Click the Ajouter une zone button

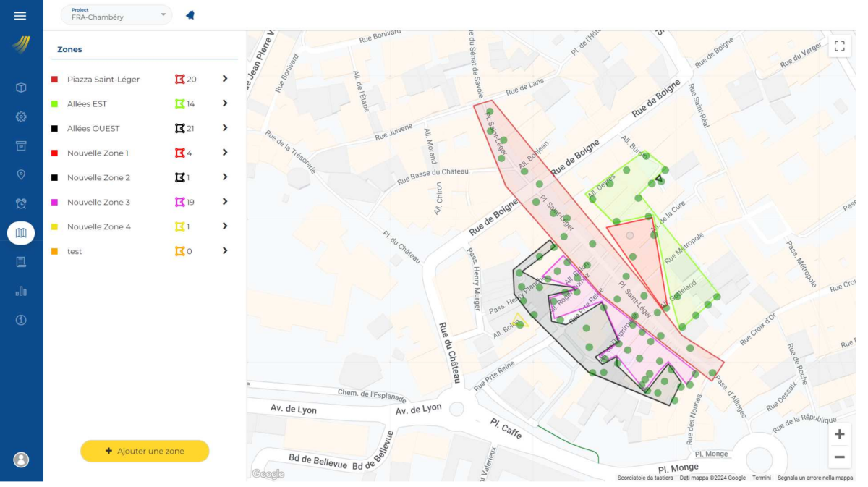click(145, 451)
